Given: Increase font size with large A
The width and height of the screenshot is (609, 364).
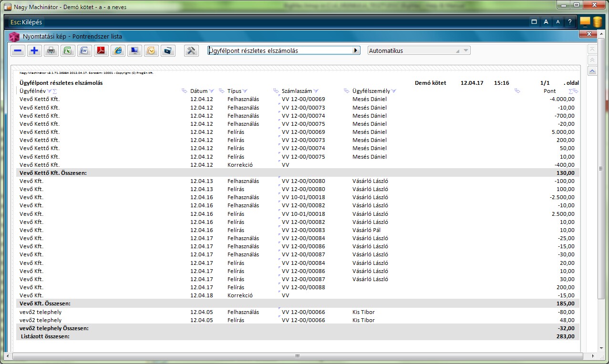Looking at the screenshot, I should (546, 22).
